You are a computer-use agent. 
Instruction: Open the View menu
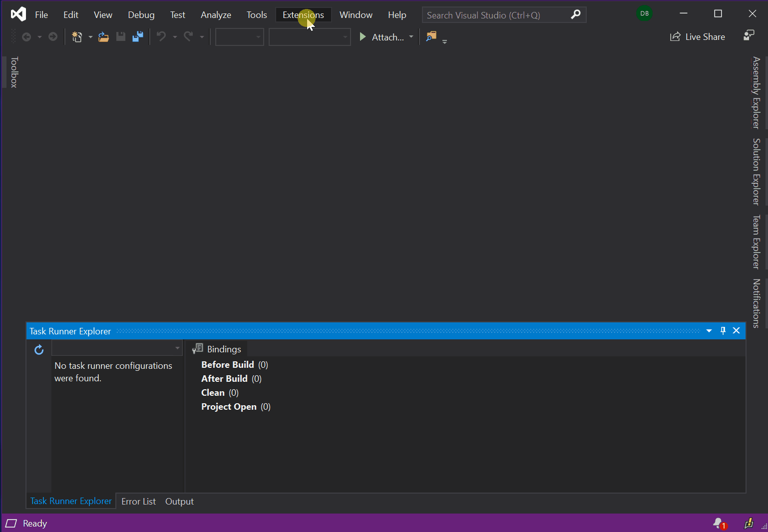(103, 15)
